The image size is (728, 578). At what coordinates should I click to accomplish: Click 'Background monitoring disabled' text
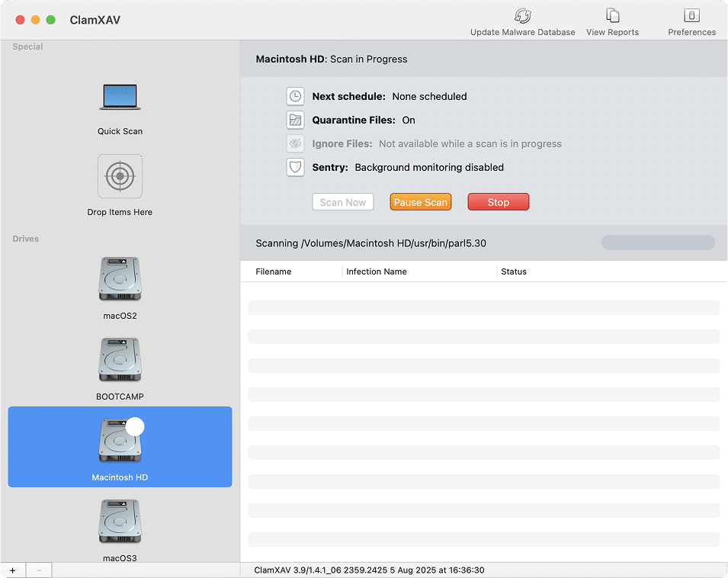point(429,167)
